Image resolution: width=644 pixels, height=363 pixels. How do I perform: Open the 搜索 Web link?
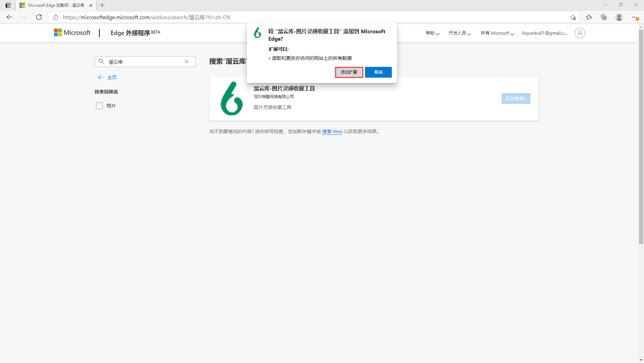[332, 131]
